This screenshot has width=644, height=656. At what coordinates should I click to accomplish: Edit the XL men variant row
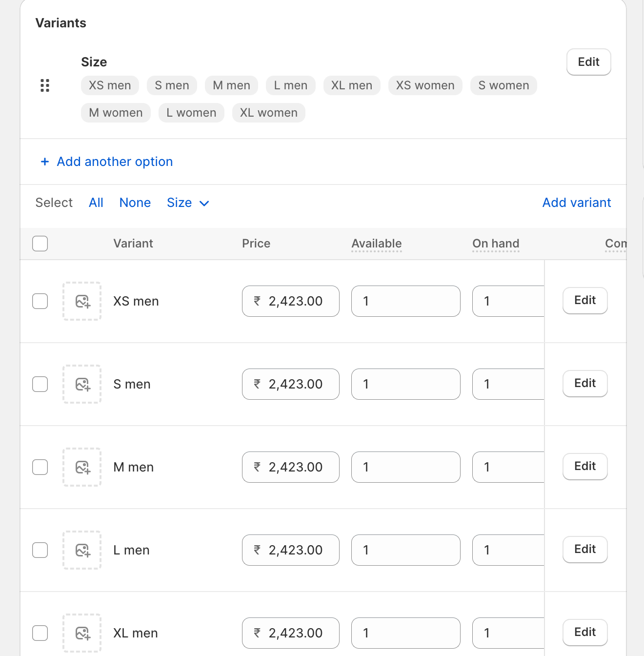585,632
